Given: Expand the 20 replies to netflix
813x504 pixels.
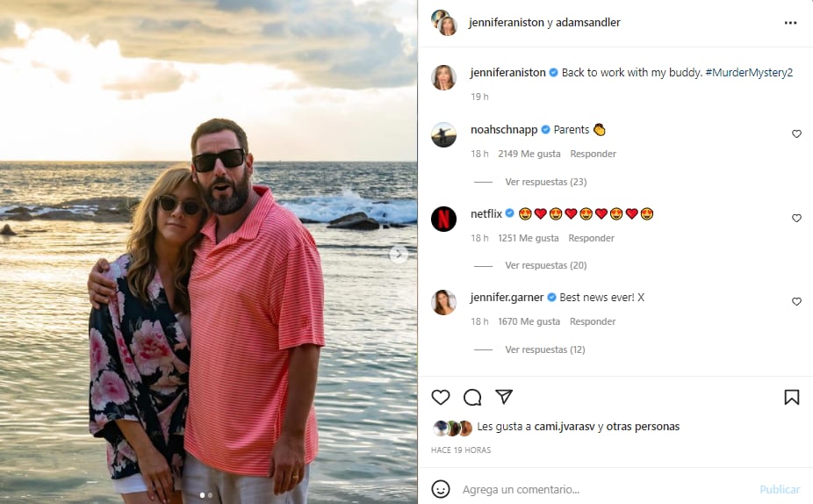Looking at the screenshot, I should pos(545,265).
